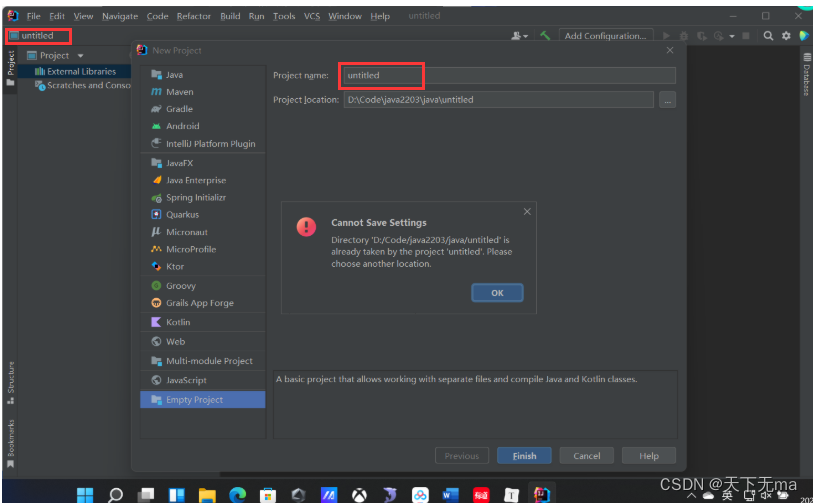Viewport: 813px width, 503px height.
Task: Click the untitled project breadcrumb
Action: (x=32, y=36)
